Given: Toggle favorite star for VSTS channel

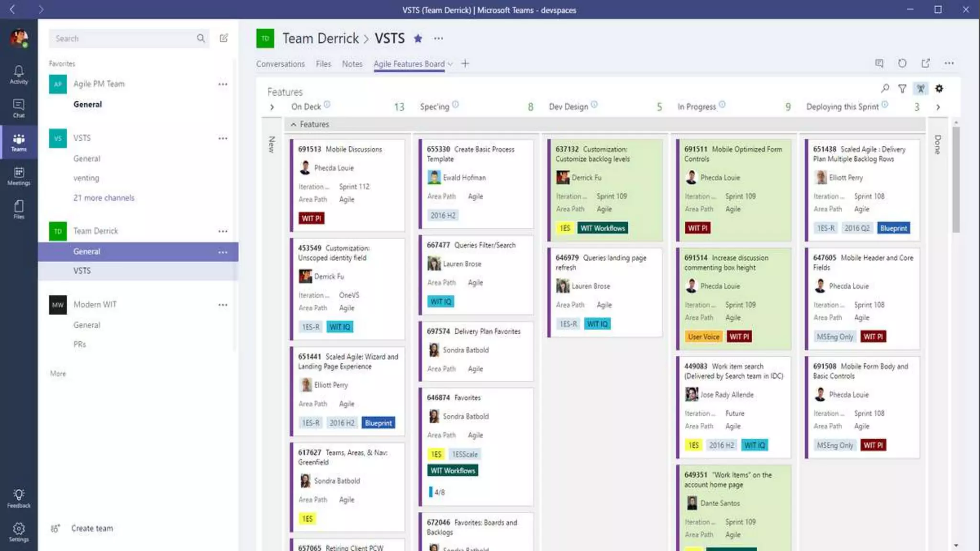Looking at the screenshot, I should (418, 38).
